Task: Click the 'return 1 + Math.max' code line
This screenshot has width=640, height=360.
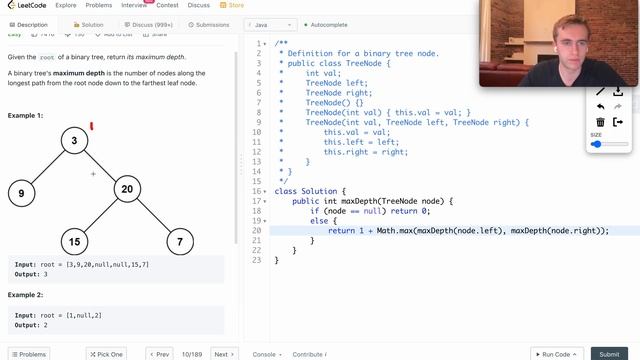Action: coord(468,231)
